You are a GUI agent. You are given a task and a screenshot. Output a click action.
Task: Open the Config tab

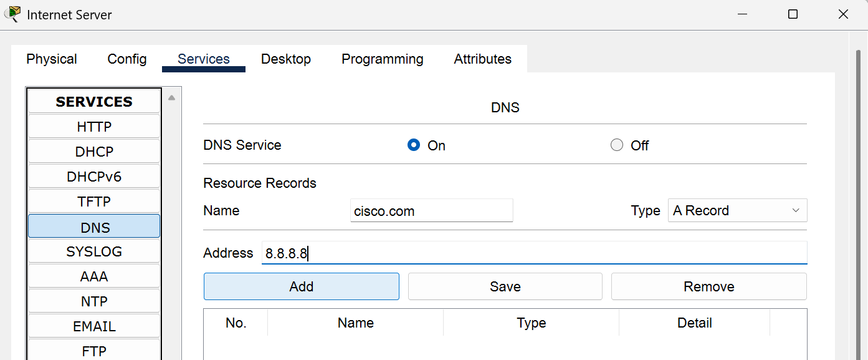coord(127,59)
